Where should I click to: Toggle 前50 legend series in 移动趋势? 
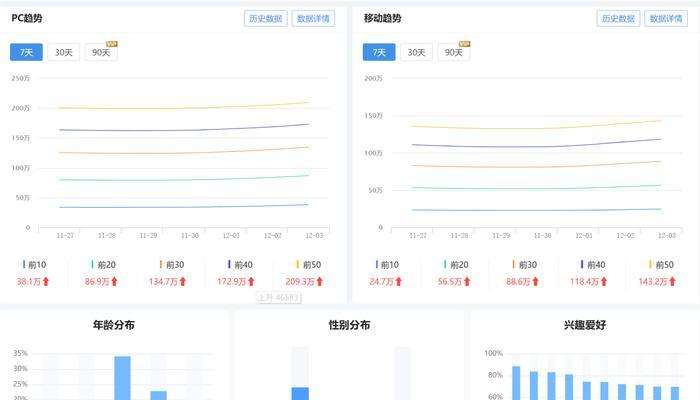[x=661, y=265]
